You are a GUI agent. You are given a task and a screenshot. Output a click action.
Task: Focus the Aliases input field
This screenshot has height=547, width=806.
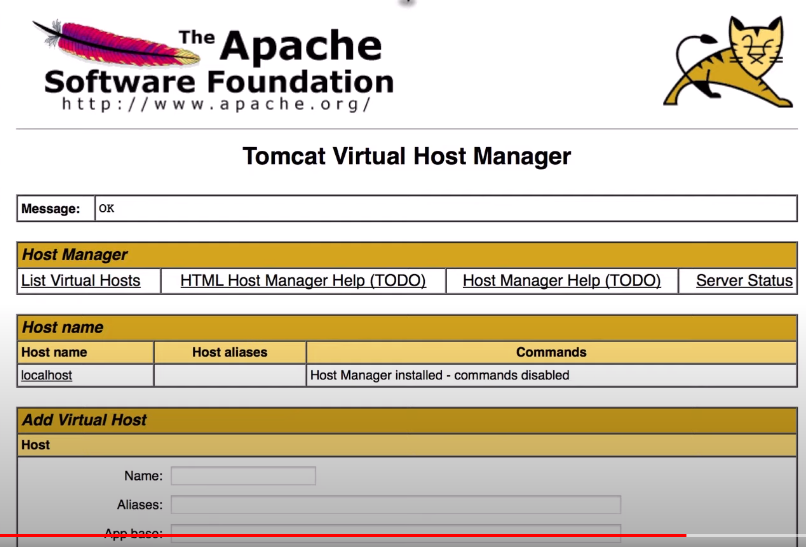click(396, 504)
